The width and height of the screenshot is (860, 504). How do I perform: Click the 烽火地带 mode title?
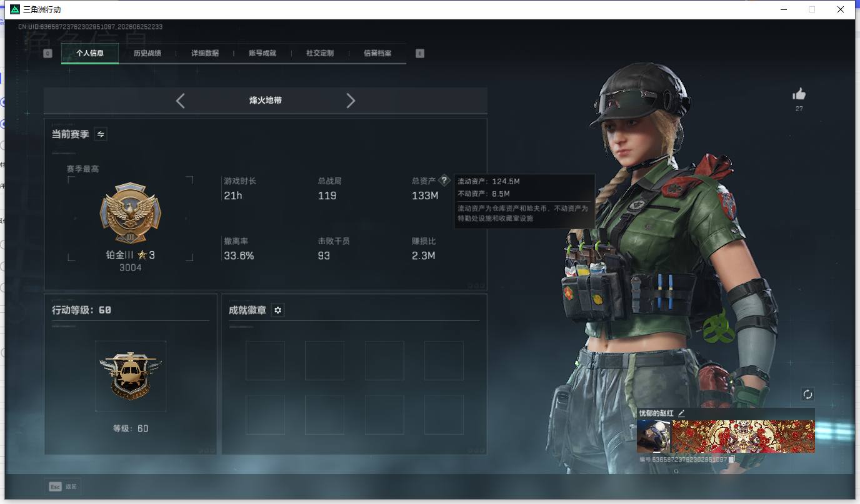point(266,101)
